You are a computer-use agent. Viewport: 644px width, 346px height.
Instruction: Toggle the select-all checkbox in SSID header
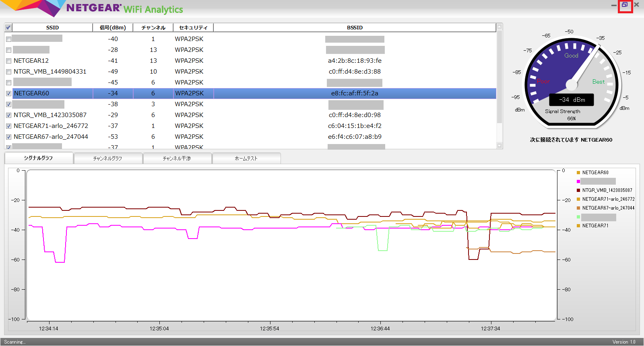coord(8,27)
